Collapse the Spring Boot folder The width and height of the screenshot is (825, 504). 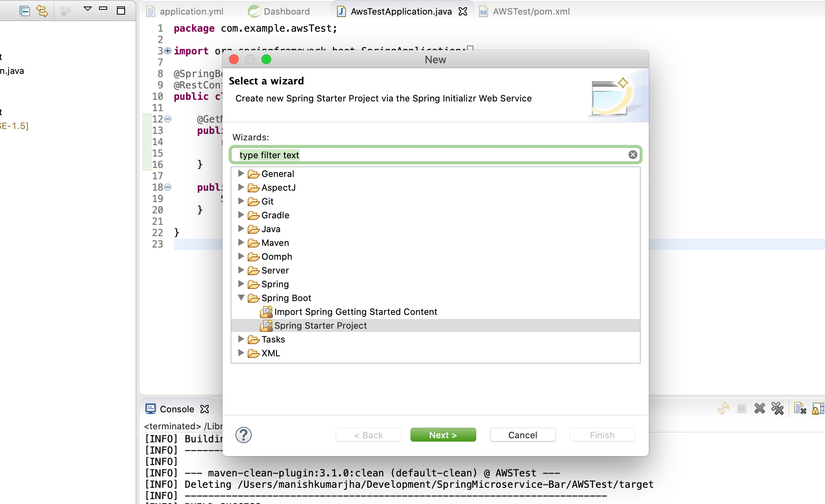pos(241,297)
